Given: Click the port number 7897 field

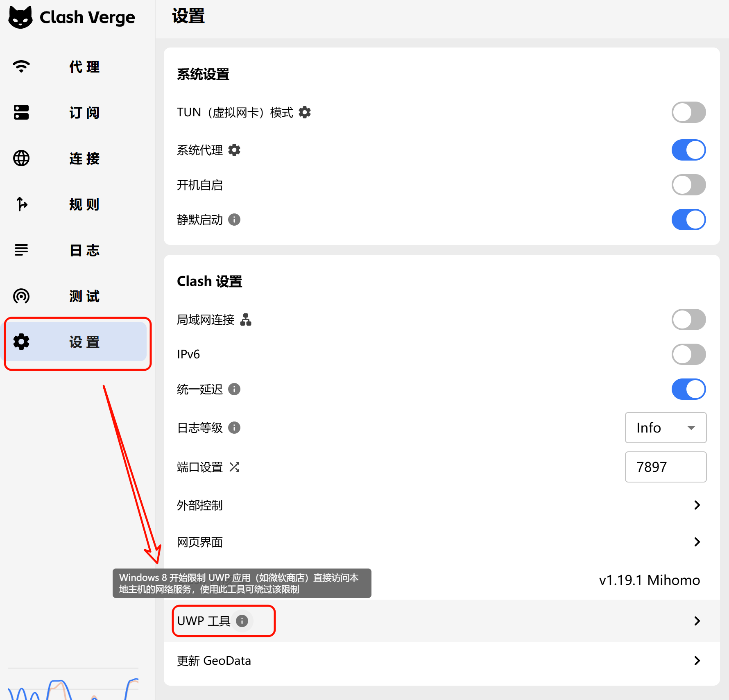Looking at the screenshot, I should click(666, 467).
